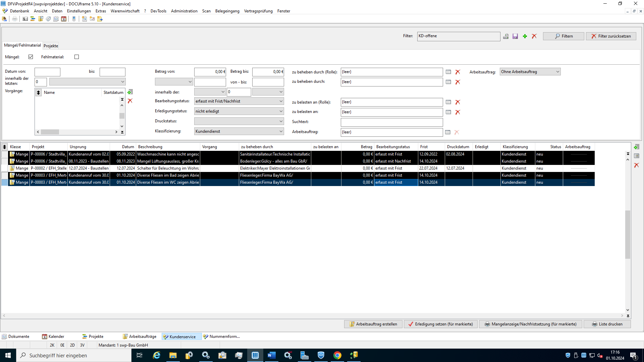The width and height of the screenshot is (644, 362).
Task: Click the contact card toolbar icon
Action: (x=25, y=19)
